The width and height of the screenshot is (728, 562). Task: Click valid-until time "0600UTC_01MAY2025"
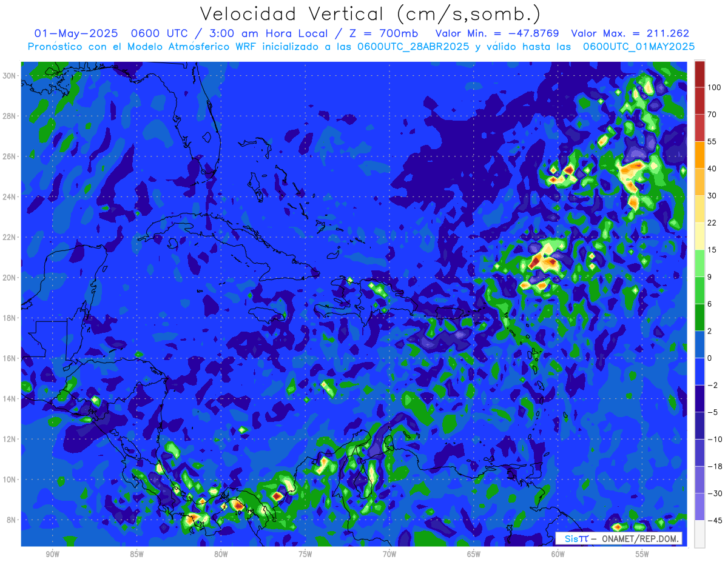638,47
